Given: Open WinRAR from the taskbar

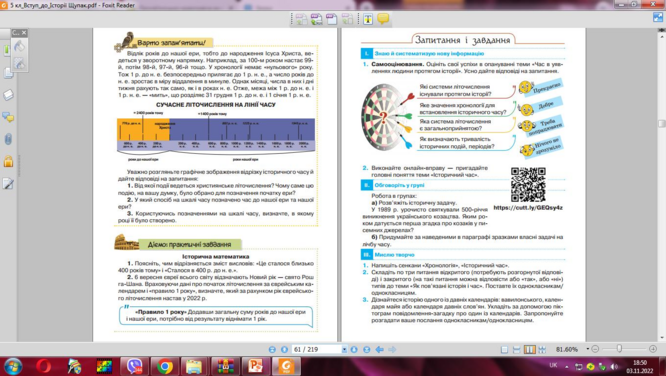Looking at the screenshot, I should click(225, 366).
